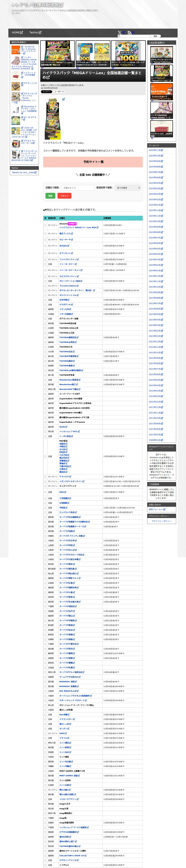Open the ポケモンカードゲーム MEGA スタートデッキ100 thumbnail
The width and height of the screenshot is (186, 868).
[129, 54]
